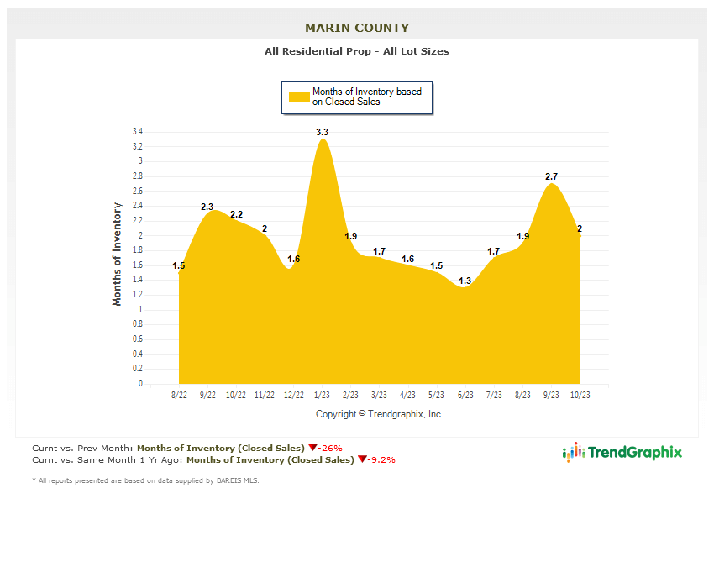The height and width of the screenshot is (588, 714).
Task: Select the 3.3 peak data label
Action: (322, 132)
